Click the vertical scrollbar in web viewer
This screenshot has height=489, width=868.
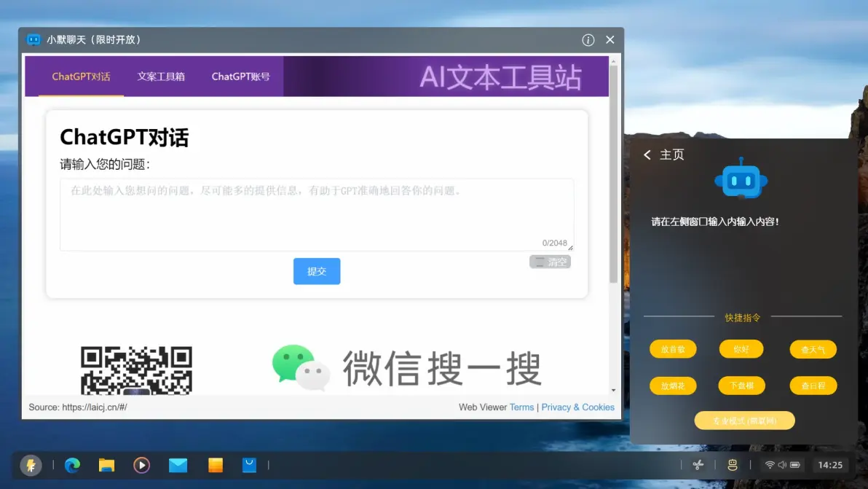point(613,175)
